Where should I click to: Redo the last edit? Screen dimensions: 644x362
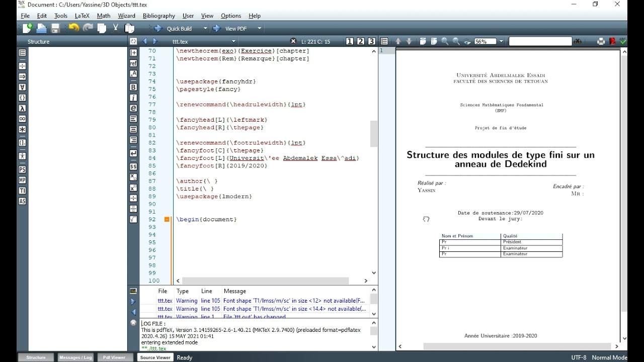click(88, 29)
